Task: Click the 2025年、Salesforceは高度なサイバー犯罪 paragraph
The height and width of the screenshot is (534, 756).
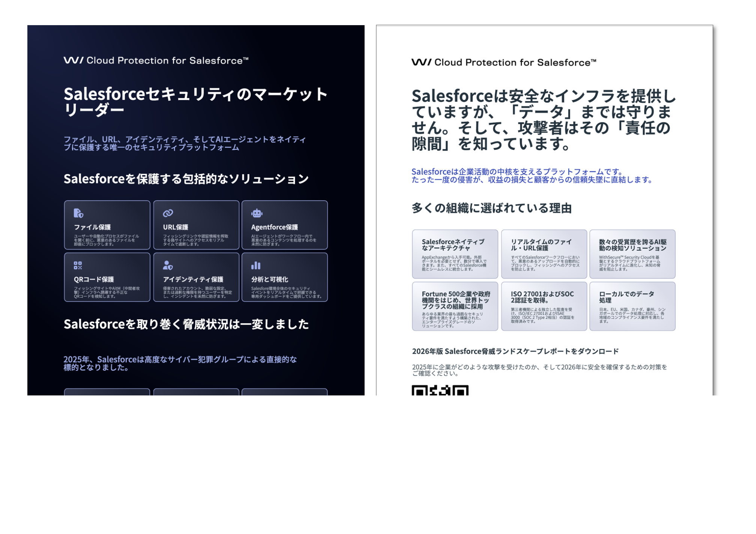Action: click(x=180, y=364)
